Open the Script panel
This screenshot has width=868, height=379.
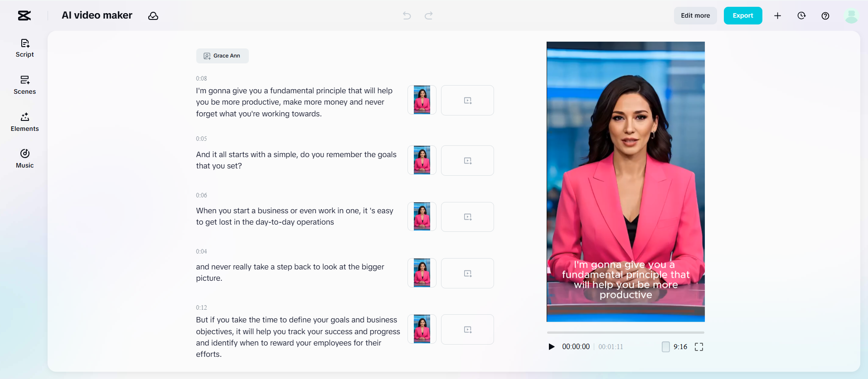pos(25,48)
